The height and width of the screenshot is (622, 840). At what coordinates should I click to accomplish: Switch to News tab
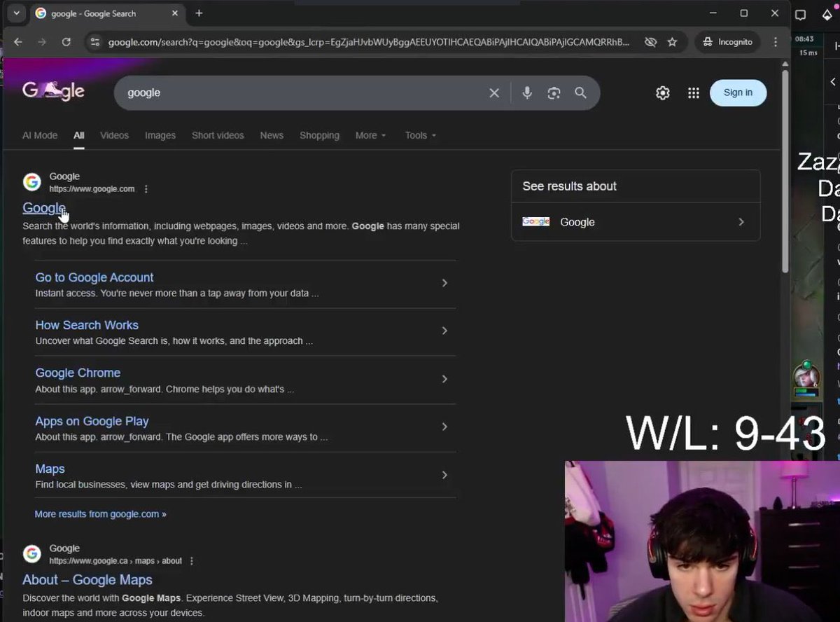pyautogui.click(x=272, y=135)
